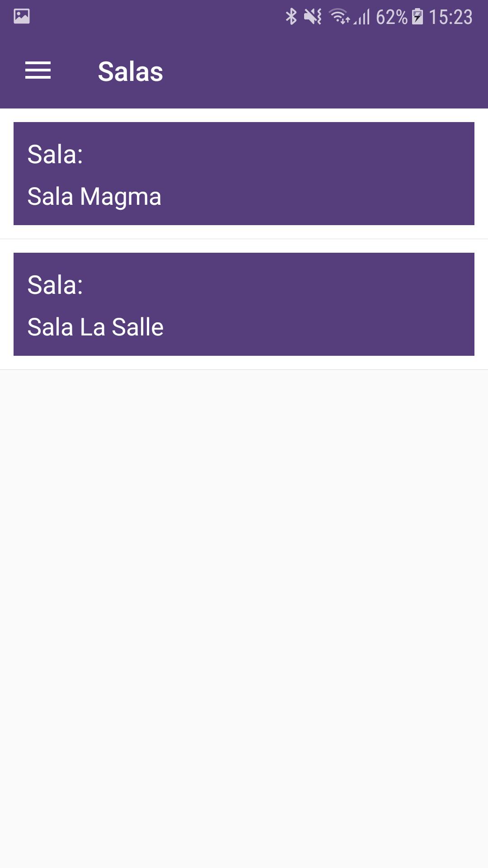488x868 pixels.
Task: Tap the Wi-Fi status icon
Action: click(339, 17)
